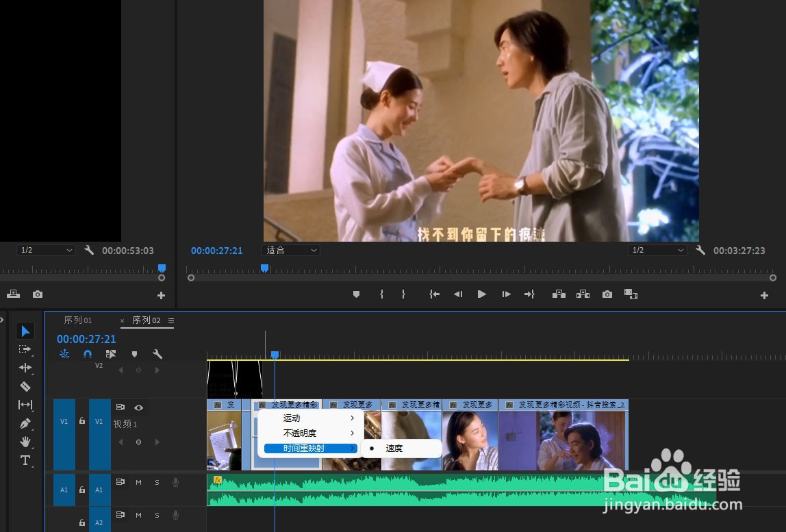Toggle V1 sync lock

121,407
